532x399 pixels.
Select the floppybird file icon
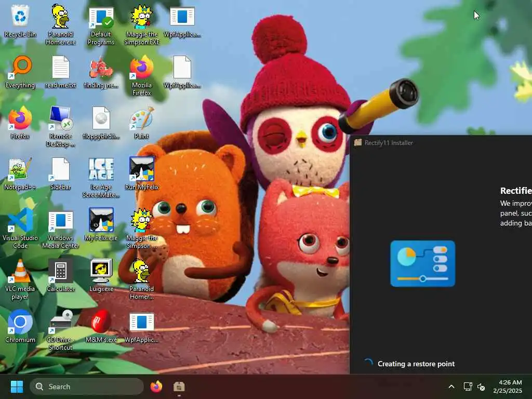[x=101, y=123]
